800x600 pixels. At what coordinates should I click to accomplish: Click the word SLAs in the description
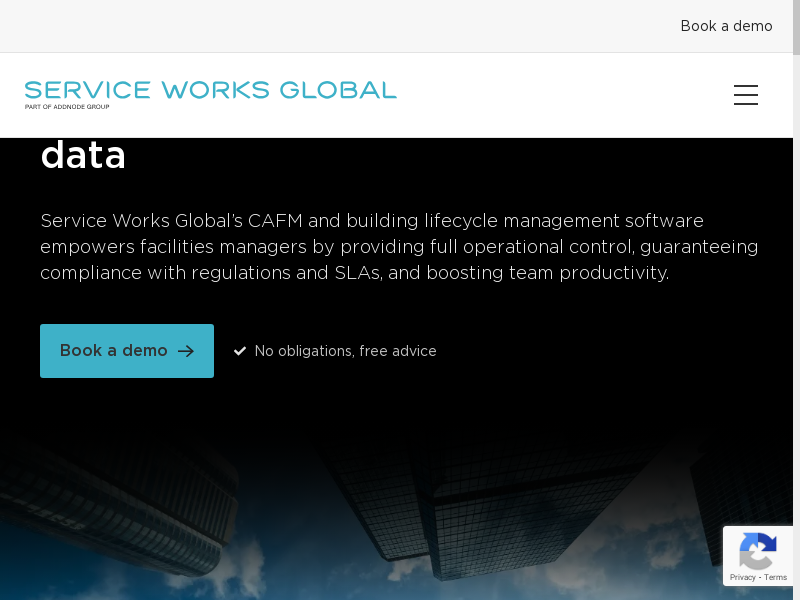point(357,273)
